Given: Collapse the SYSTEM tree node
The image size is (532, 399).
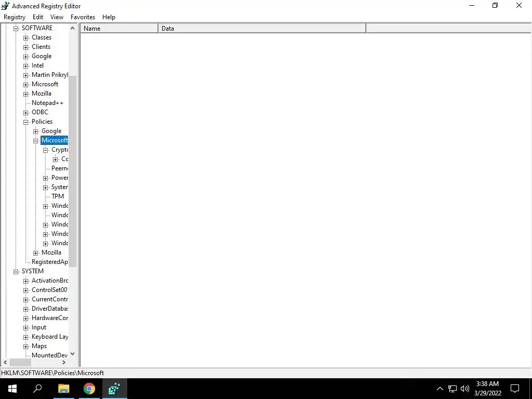Looking at the screenshot, I should pyautogui.click(x=16, y=272).
